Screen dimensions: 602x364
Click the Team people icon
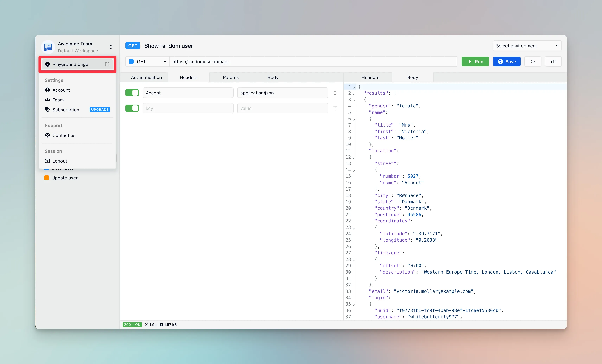pyautogui.click(x=47, y=100)
